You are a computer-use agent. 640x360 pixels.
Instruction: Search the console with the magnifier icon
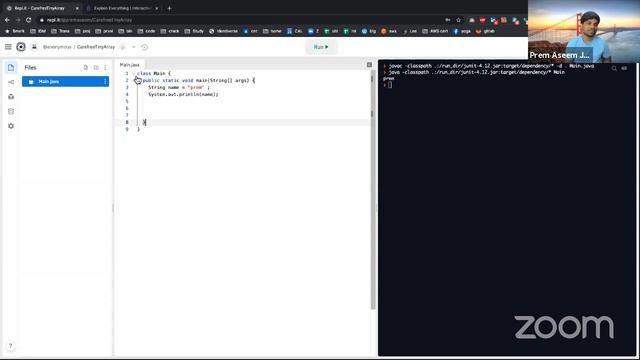pyautogui.click(x=614, y=69)
